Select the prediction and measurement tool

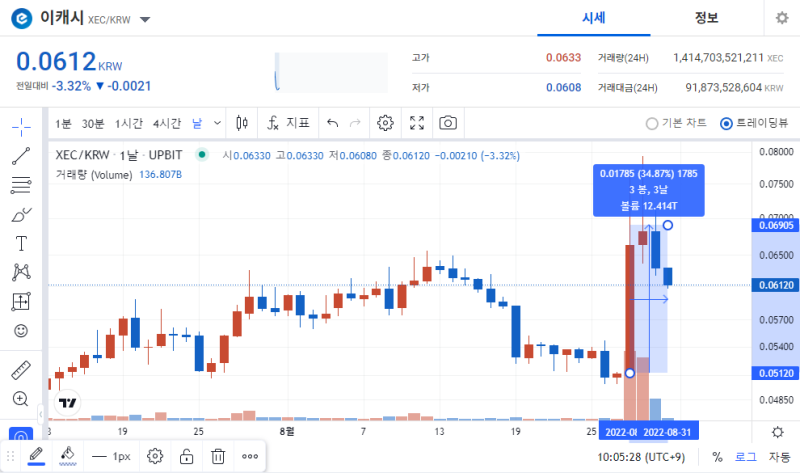(x=21, y=302)
